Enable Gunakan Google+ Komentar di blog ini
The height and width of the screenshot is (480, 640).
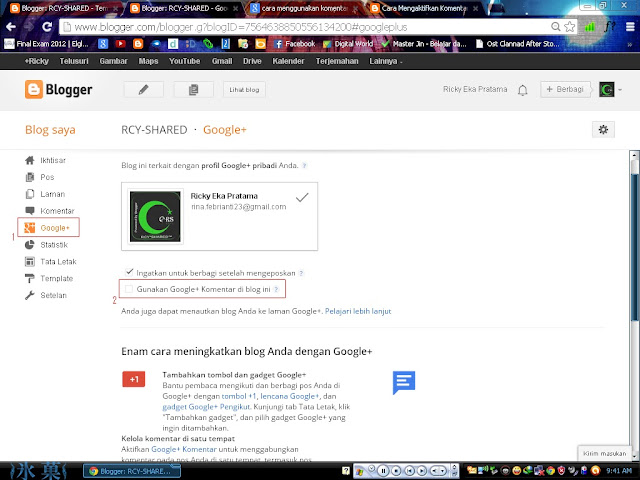pos(129,289)
